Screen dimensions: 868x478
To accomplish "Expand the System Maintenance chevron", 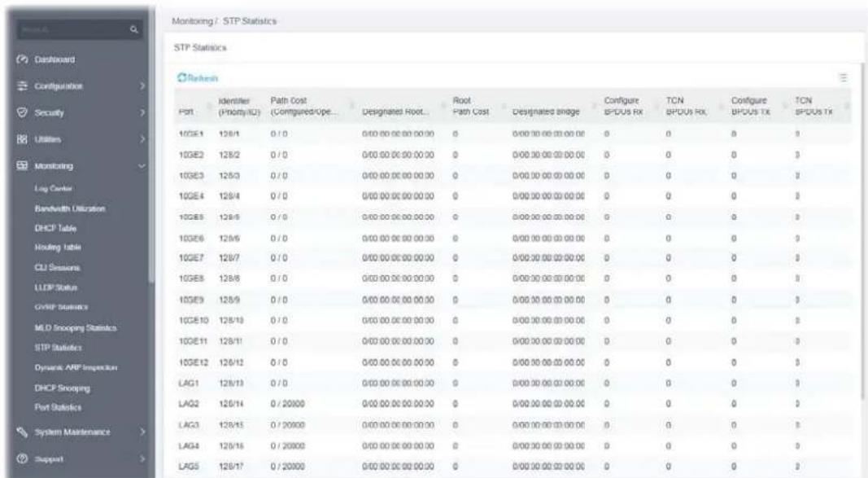I will (x=142, y=432).
